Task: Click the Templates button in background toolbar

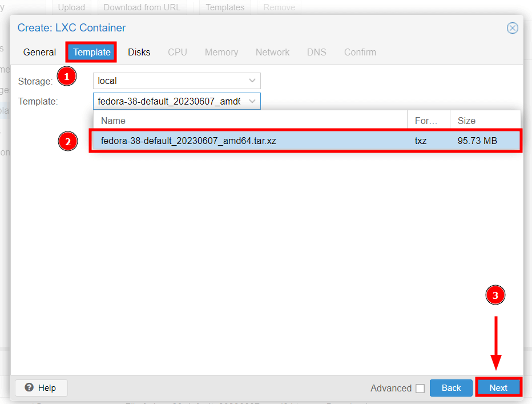Action: pyautogui.click(x=224, y=7)
